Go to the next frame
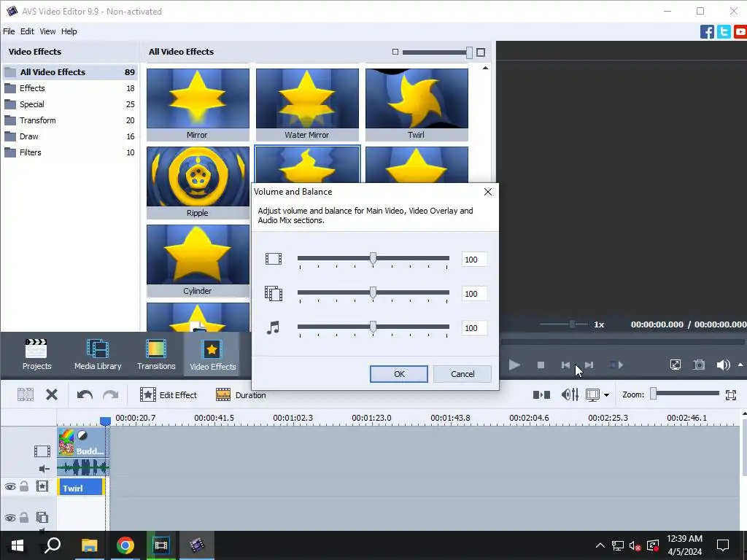 (589, 365)
